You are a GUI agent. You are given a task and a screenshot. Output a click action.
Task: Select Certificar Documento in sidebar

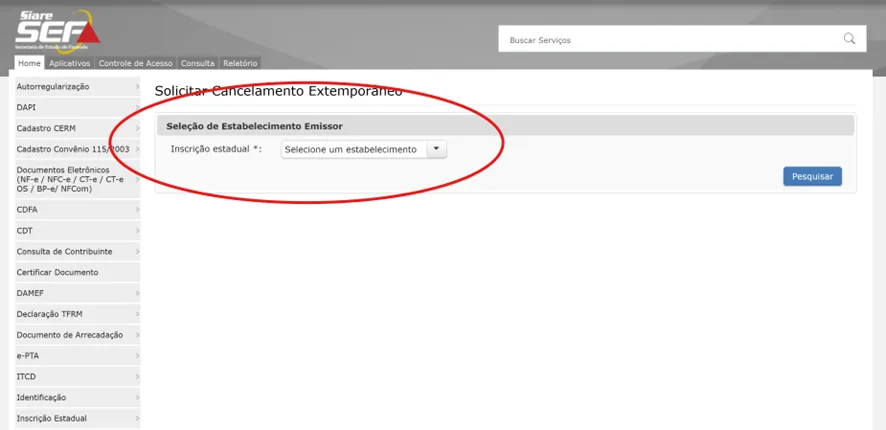[x=78, y=272]
